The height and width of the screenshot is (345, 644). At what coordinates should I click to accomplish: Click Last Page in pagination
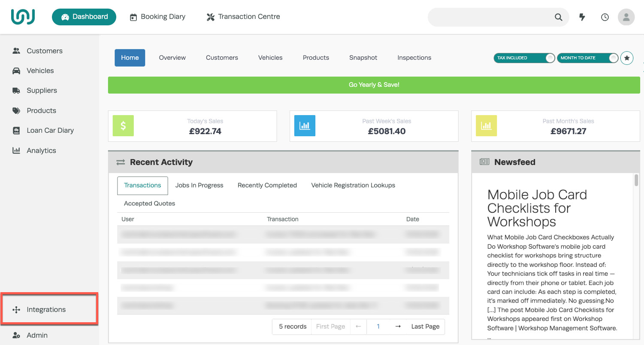[x=425, y=327]
